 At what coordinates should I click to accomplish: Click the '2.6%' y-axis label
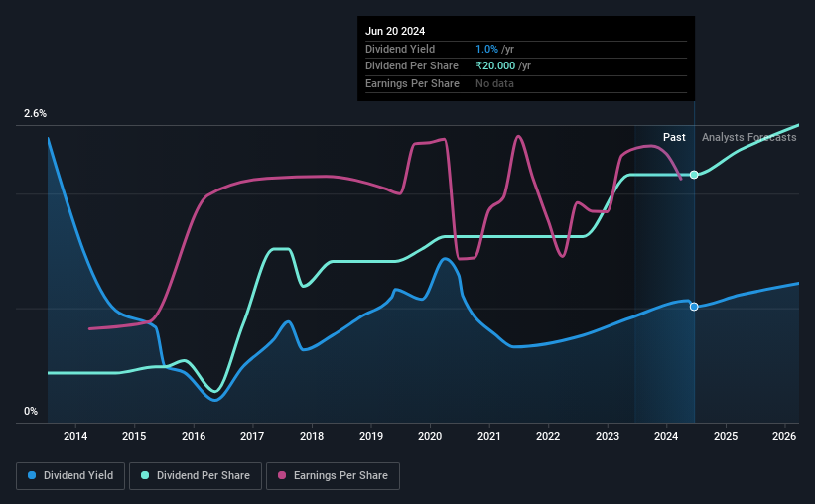(x=35, y=113)
